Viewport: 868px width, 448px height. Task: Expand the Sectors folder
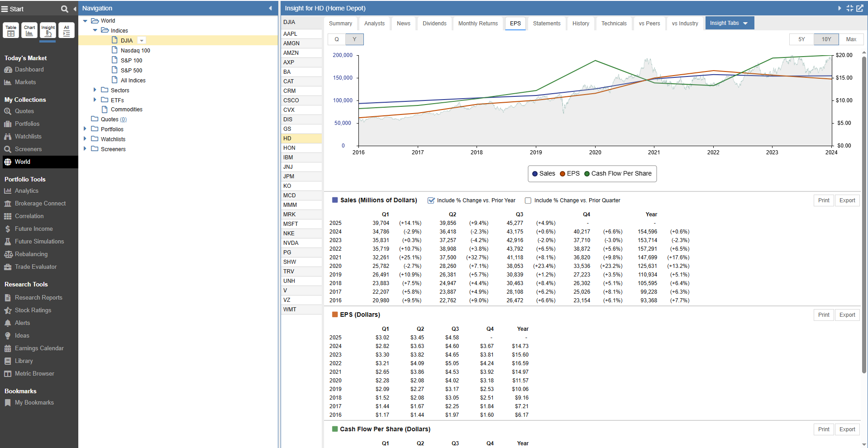pos(95,90)
